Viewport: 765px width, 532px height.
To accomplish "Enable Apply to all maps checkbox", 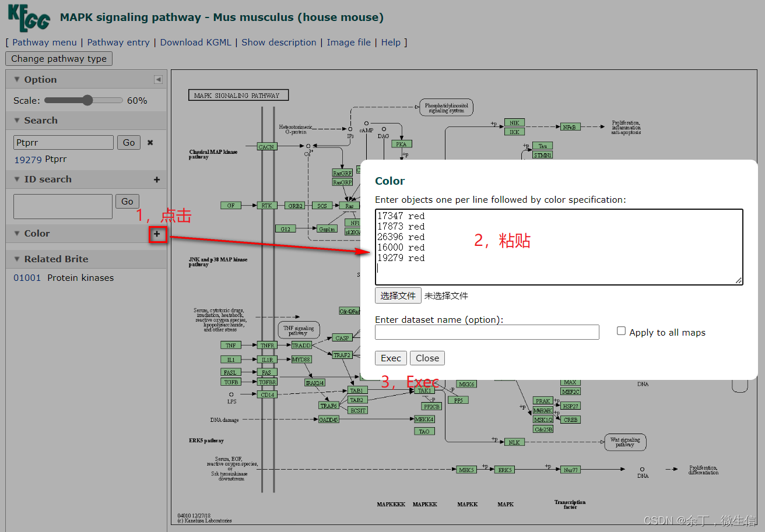I will click(x=622, y=331).
